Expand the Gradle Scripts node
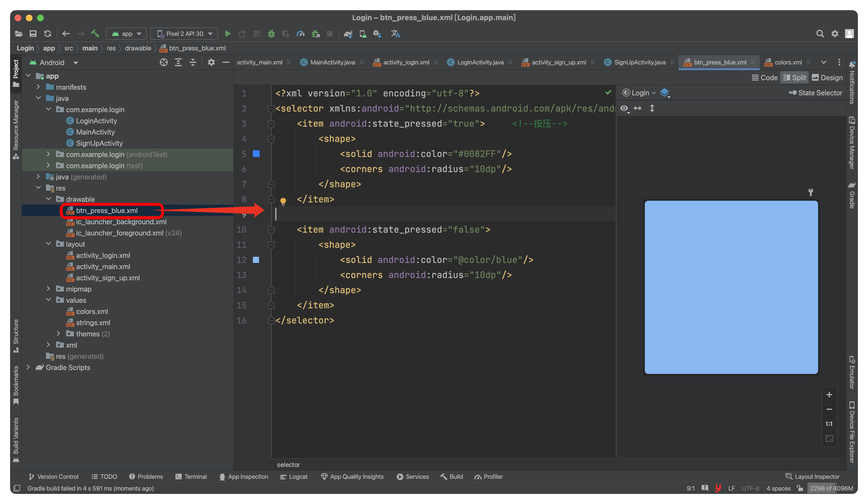The width and height of the screenshot is (868, 504). 28,367
